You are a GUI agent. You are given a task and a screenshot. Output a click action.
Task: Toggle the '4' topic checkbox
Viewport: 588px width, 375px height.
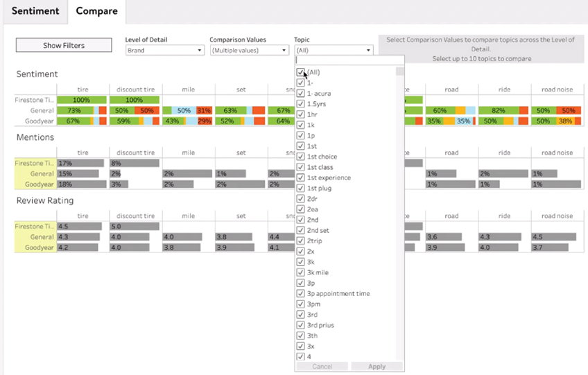point(300,356)
